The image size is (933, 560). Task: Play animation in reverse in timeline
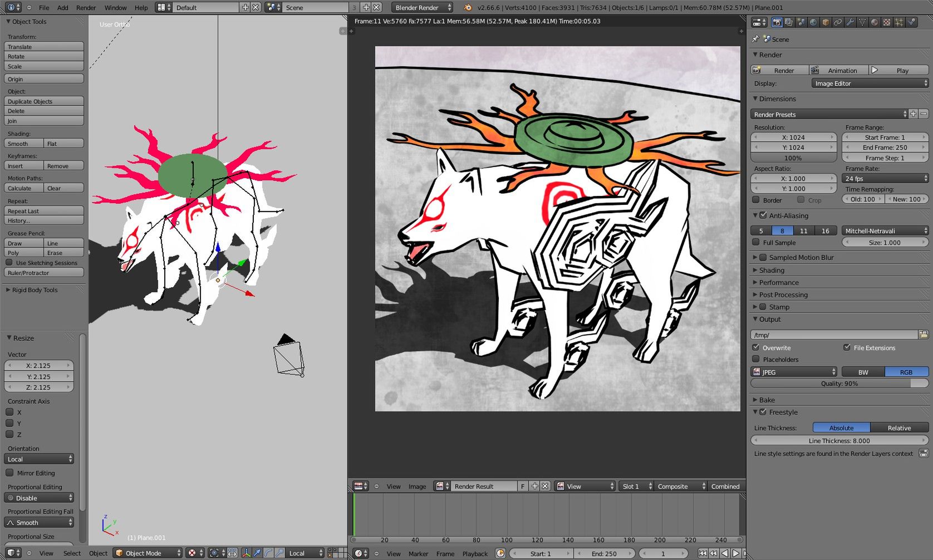click(x=725, y=553)
